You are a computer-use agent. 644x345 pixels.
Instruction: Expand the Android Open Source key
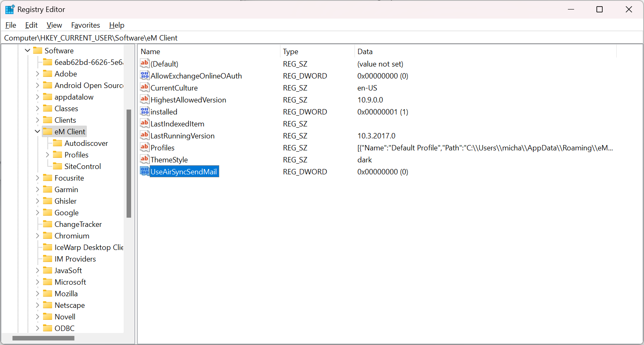click(38, 85)
